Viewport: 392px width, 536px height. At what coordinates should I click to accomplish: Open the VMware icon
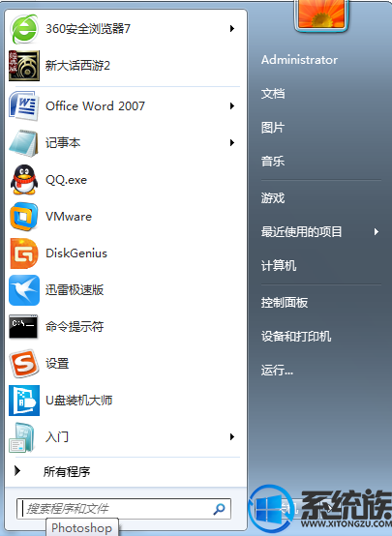click(x=24, y=217)
